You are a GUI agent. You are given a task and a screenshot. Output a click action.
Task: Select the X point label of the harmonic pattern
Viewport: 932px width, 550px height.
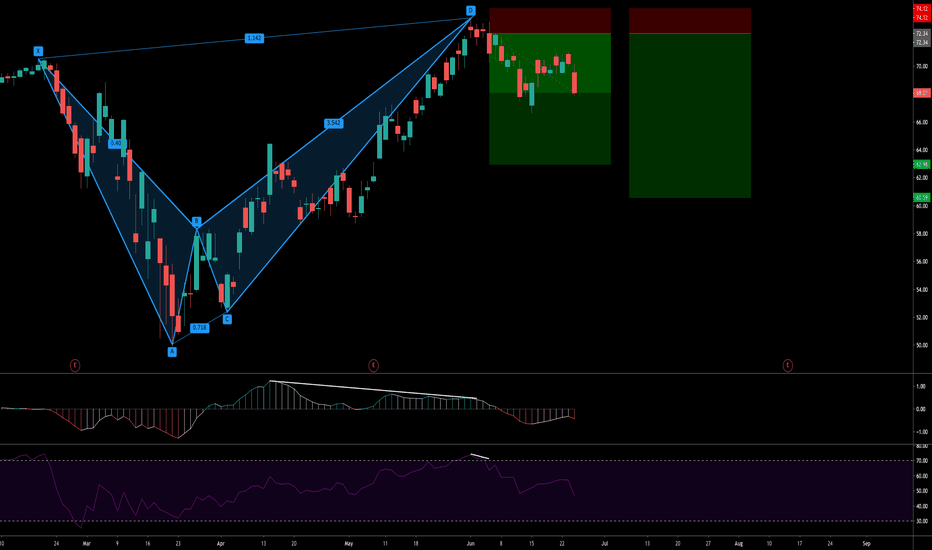pos(38,51)
